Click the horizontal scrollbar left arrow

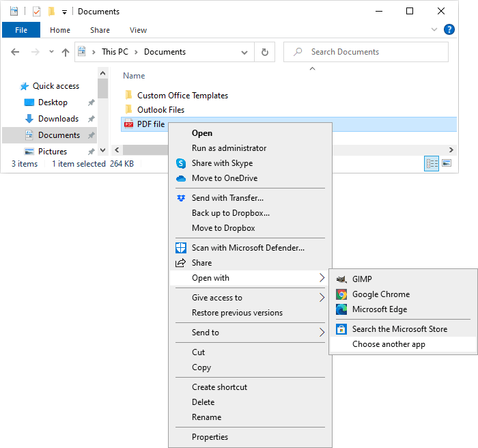coord(117,150)
